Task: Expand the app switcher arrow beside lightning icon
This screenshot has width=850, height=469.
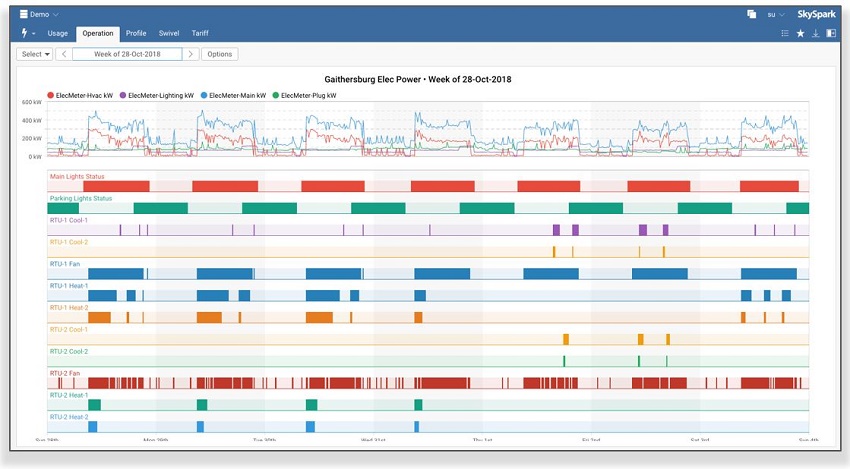Action: pos(34,34)
